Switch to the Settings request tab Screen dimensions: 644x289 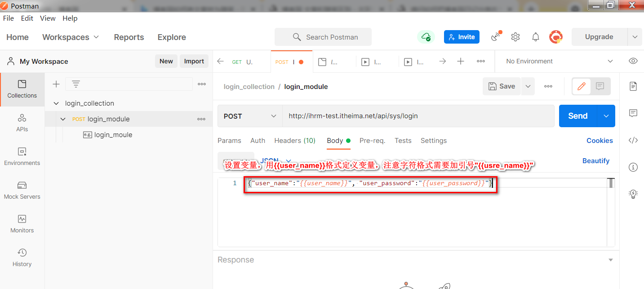pos(434,141)
